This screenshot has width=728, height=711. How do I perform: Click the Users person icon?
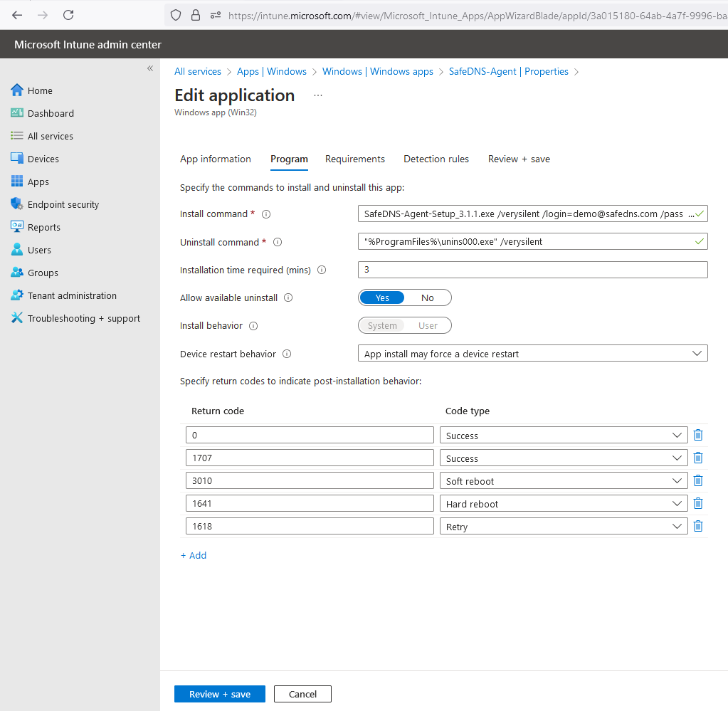[x=16, y=249]
